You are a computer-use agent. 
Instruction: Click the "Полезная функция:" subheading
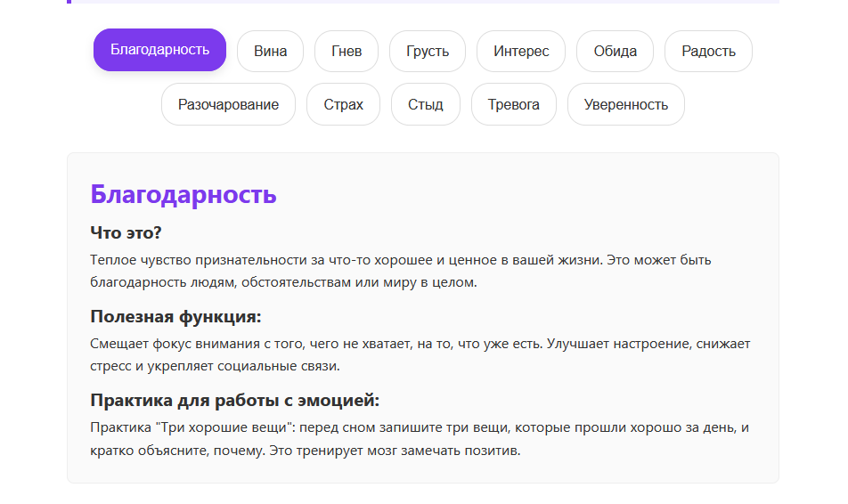coord(175,317)
